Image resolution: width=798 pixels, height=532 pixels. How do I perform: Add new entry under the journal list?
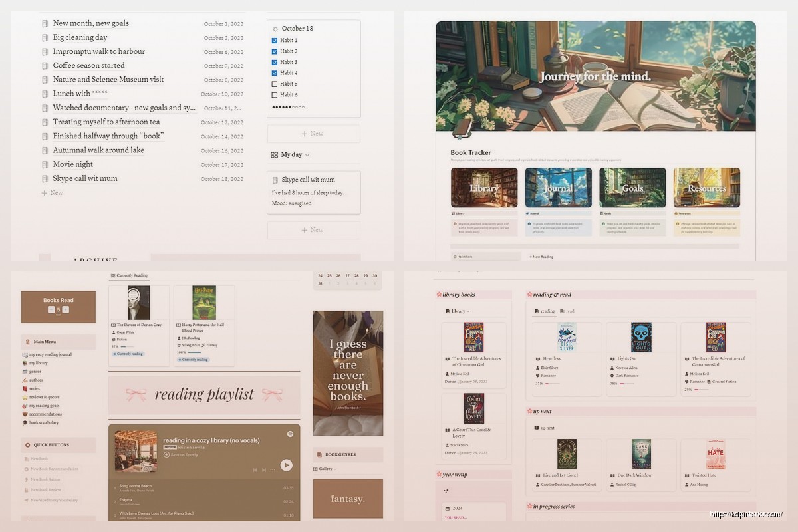(53, 193)
